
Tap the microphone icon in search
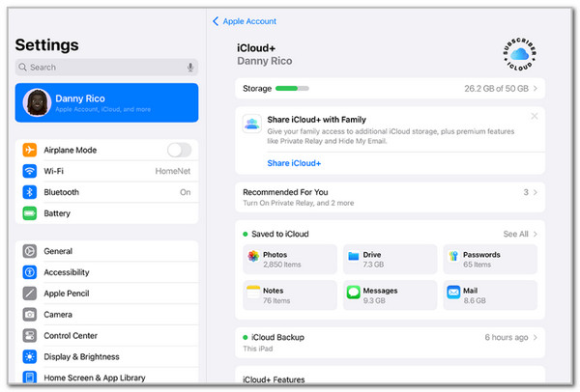pyautogui.click(x=190, y=68)
